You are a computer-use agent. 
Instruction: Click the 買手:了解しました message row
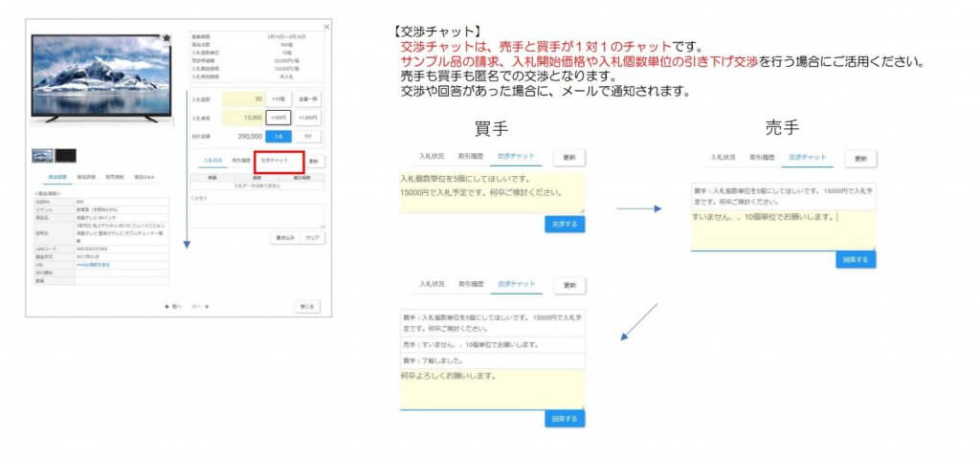pos(492,360)
